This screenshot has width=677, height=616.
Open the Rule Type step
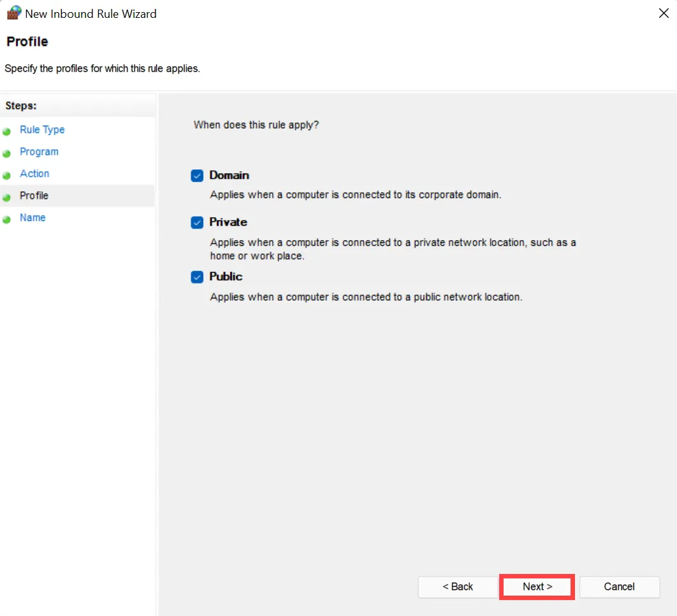[42, 129]
